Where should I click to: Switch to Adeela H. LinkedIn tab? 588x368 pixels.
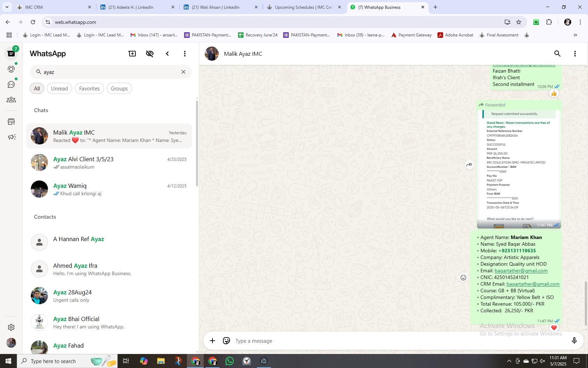[137, 7]
